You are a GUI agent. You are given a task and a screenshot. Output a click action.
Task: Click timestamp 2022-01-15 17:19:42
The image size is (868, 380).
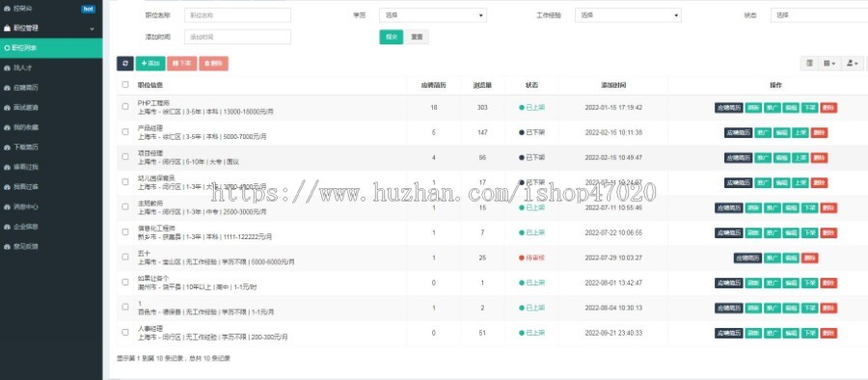[613, 107]
